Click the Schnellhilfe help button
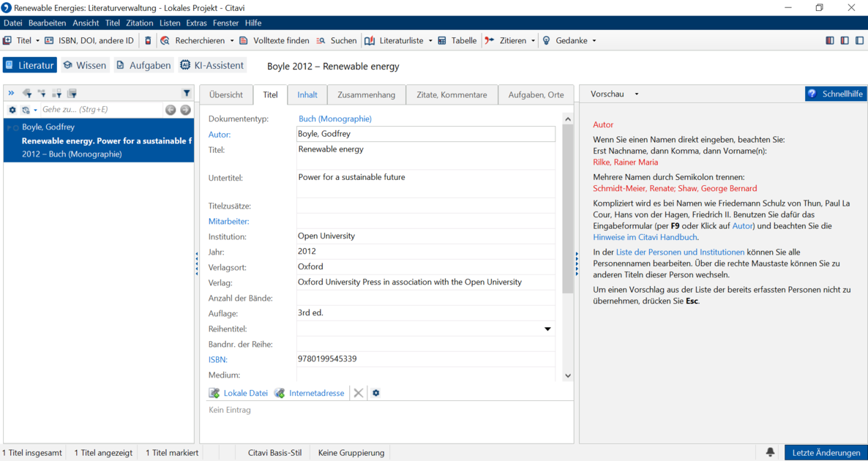The image size is (868, 461). [x=836, y=94]
